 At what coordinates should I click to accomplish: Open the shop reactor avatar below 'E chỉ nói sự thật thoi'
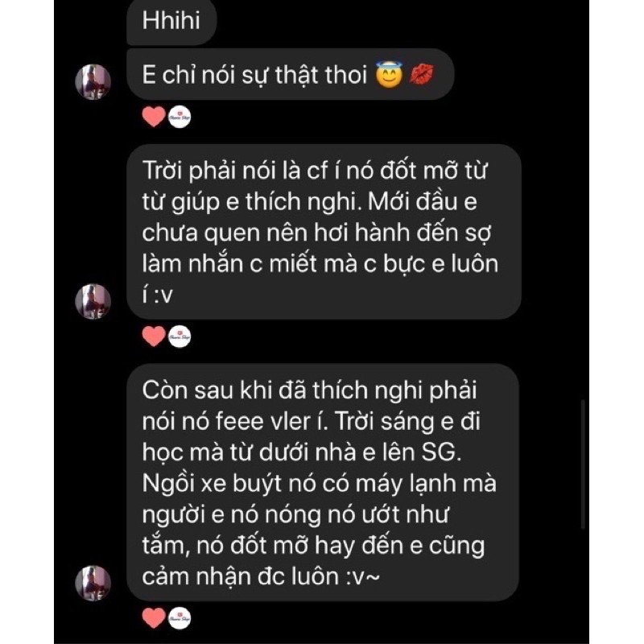tap(180, 117)
